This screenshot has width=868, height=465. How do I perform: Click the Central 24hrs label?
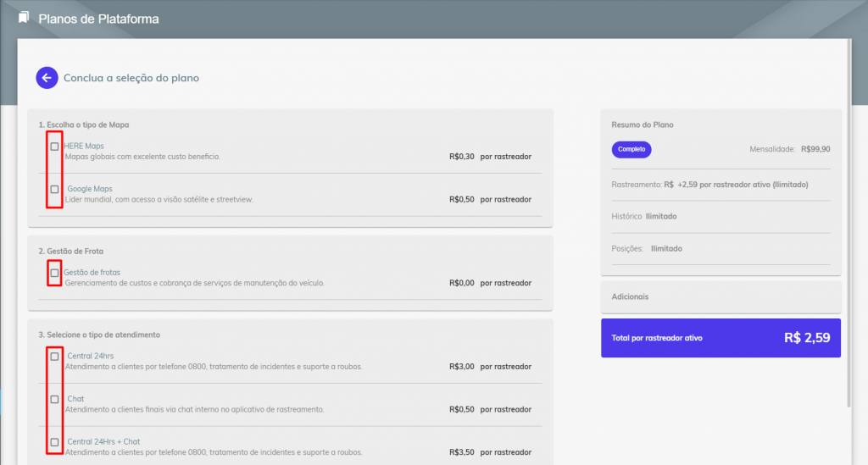[x=90, y=356]
